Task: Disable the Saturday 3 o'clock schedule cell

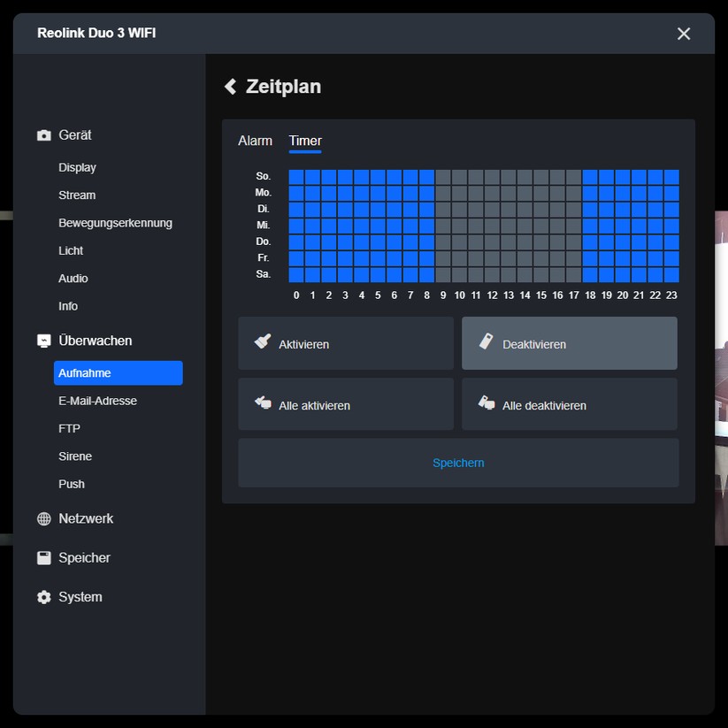Action: [346, 273]
